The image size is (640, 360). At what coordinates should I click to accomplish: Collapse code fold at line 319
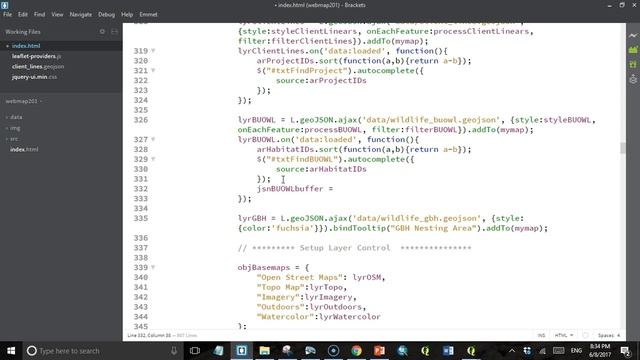153,51
